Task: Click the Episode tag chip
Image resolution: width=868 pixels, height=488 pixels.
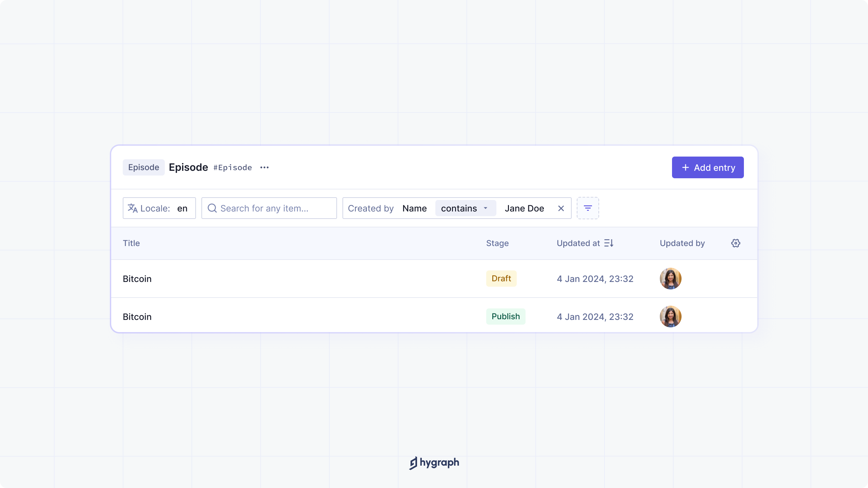Action: tap(143, 167)
